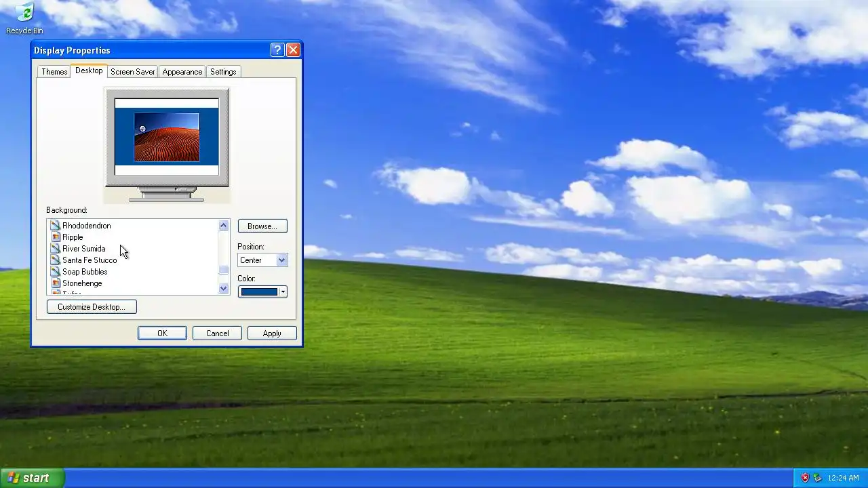Click the Stonehenge file icon
The height and width of the screenshot is (488, 868).
pos(56,283)
